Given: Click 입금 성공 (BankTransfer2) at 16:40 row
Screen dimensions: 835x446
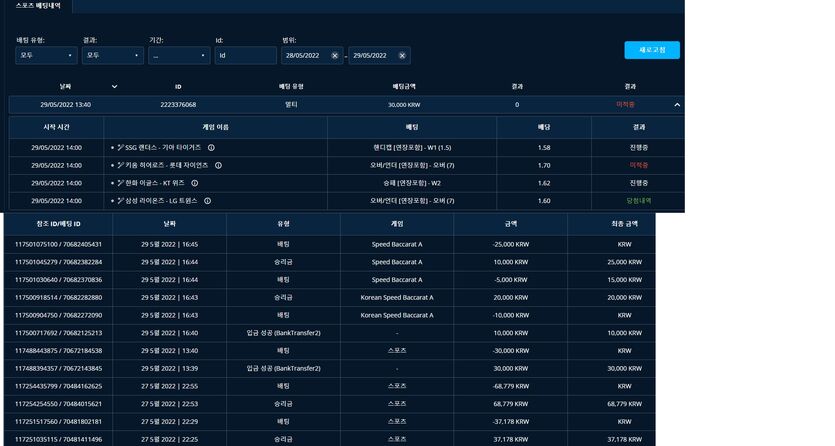Looking at the screenshot, I should click(x=283, y=333).
